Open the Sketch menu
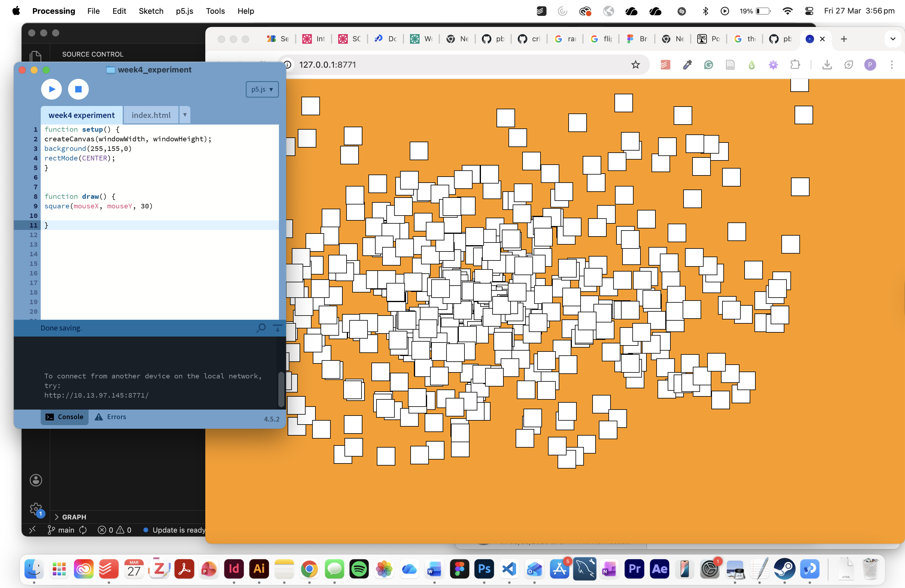The height and width of the screenshot is (588, 905). [x=151, y=11]
